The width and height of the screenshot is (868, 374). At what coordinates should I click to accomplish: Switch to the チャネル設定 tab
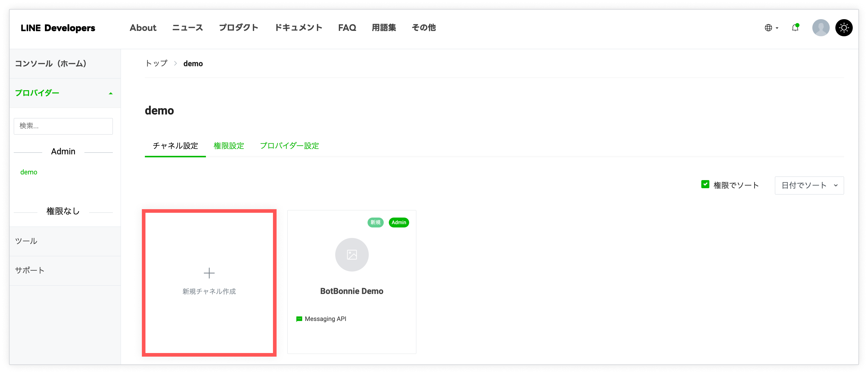[x=175, y=146]
